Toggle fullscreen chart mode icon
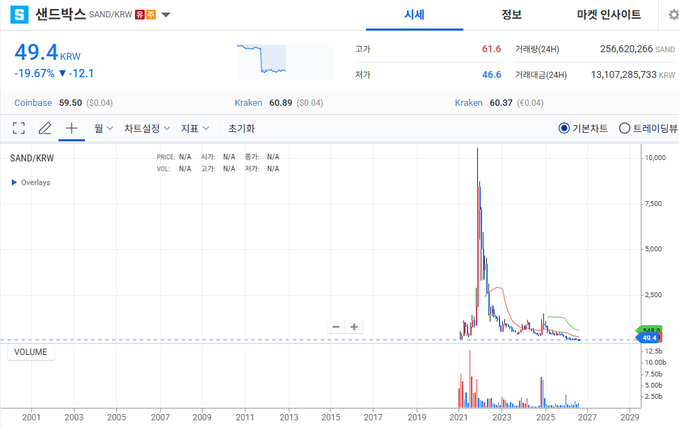The width and height of the screenshot is (679, 428). pyautogui.click(x=19, y=128)
